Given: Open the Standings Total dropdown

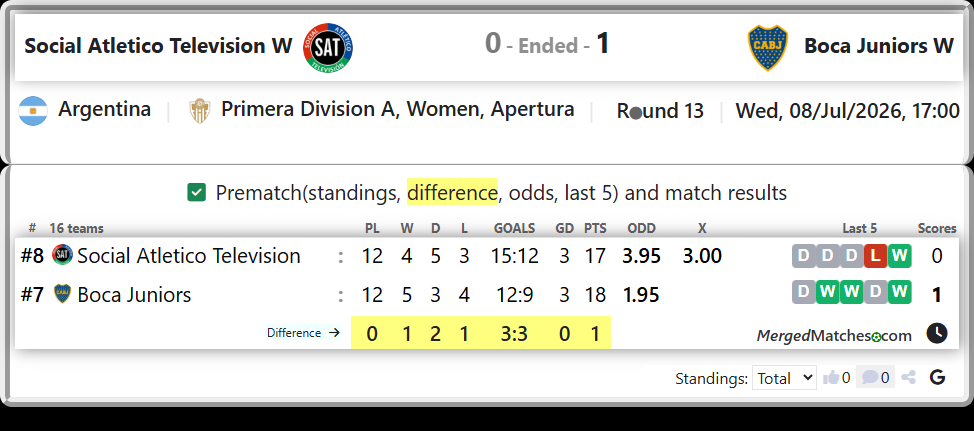Looking at the screenshot, I should tap(784, 378).
